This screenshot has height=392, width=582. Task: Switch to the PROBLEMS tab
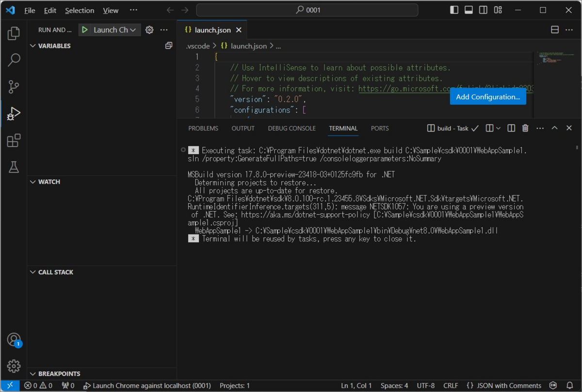point(203,128)
